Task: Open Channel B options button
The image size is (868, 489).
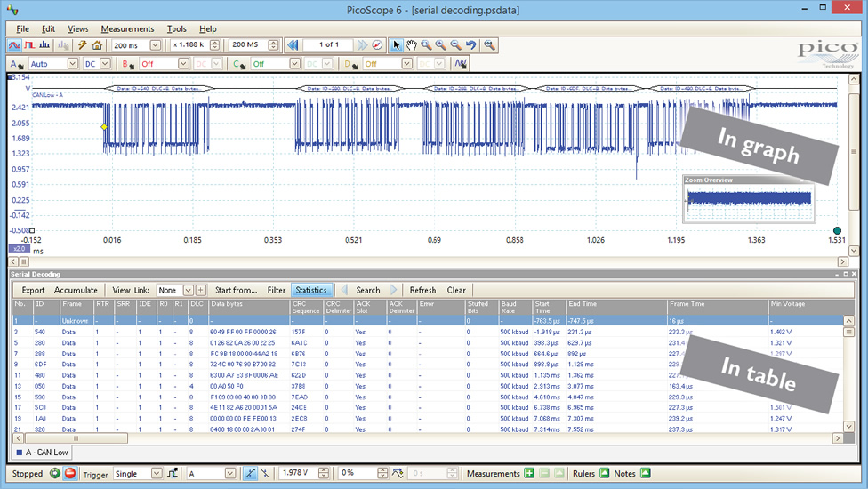Action: coord(128,64)
